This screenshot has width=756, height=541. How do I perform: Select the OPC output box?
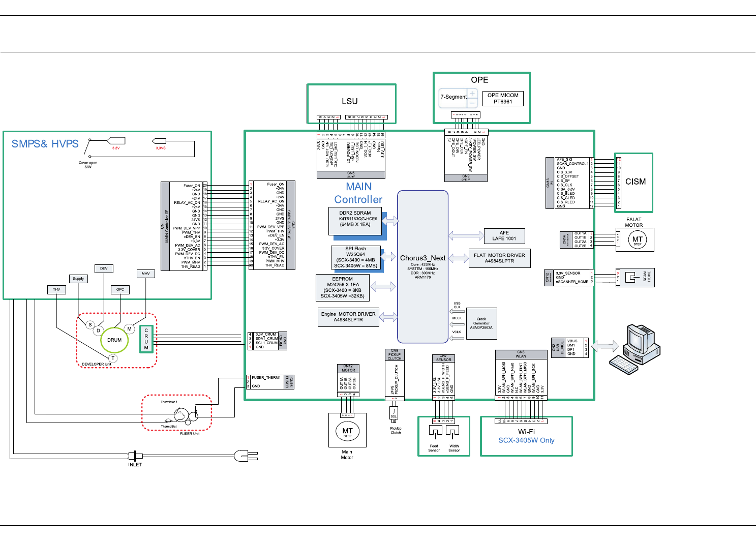click(120, 289)
